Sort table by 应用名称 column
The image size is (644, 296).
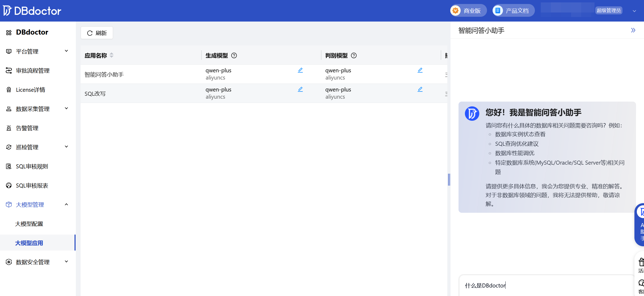112,55
